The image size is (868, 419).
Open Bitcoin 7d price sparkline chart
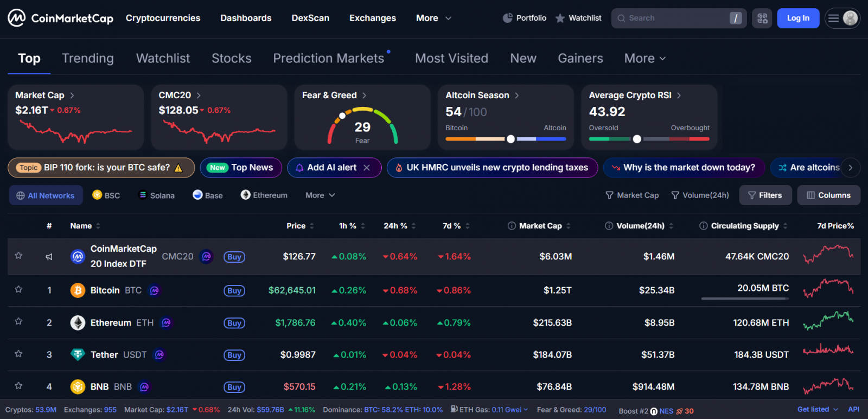828,288
